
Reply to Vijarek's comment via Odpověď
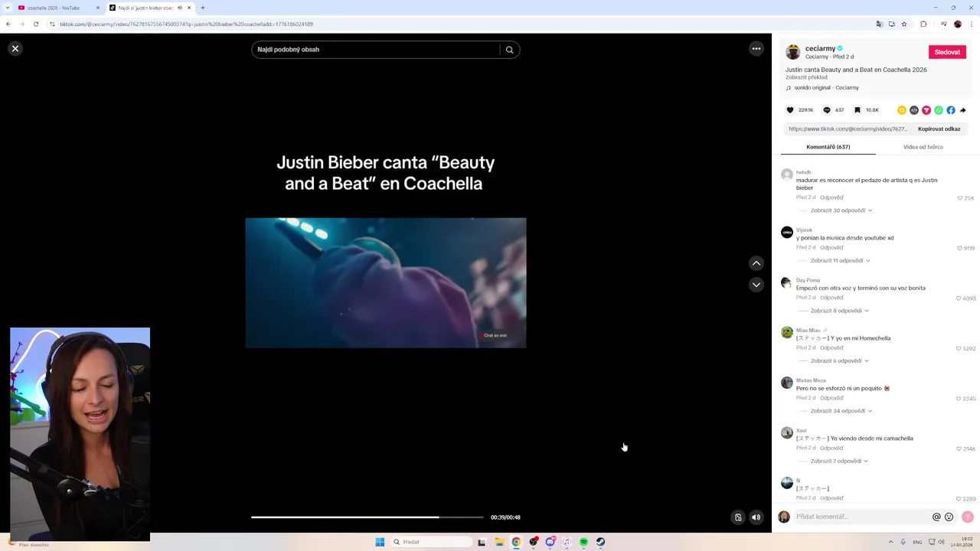click(x=831, y=247)
